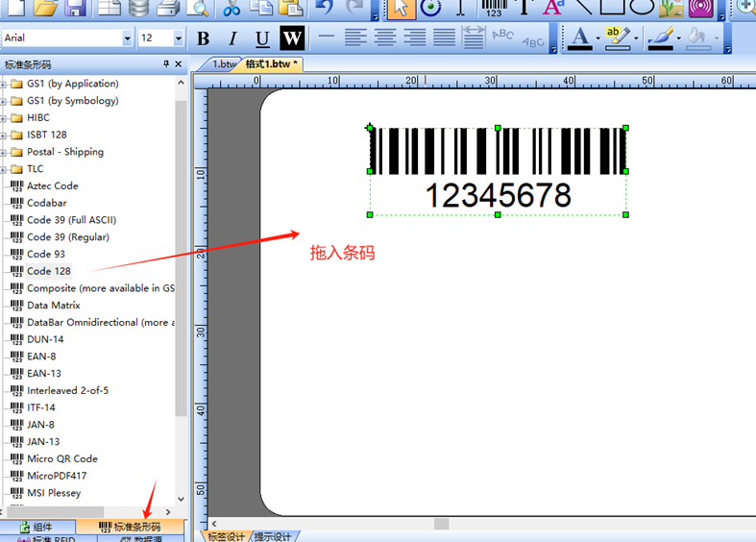Screen dimensions: 756x542
Task: Select the arrow pointer tool
Action: [x=402, y=9]
